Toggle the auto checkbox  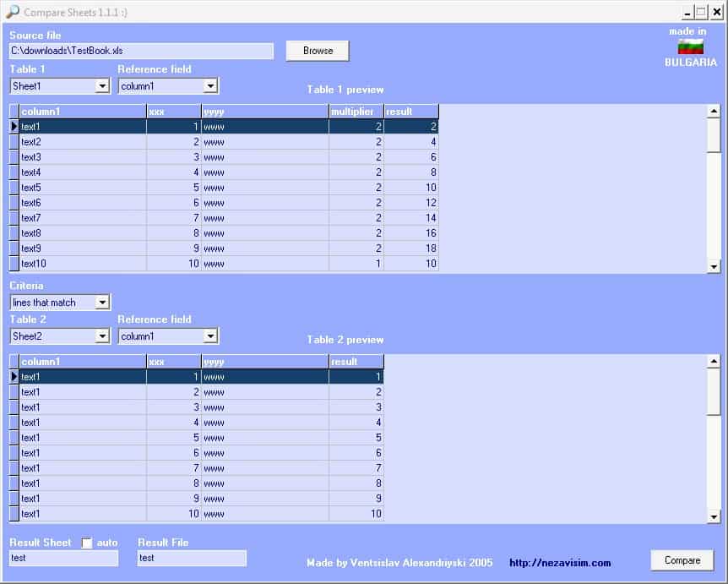(x=87, y=543)
